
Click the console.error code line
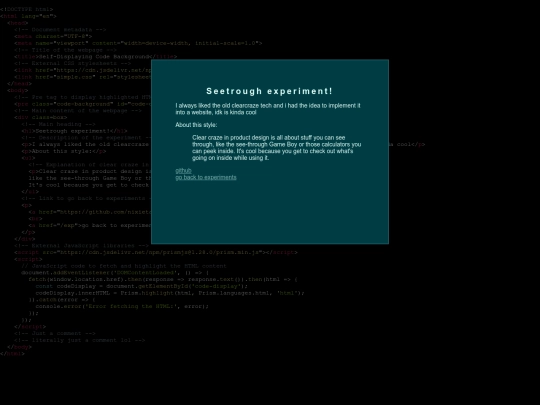point(122,306)
